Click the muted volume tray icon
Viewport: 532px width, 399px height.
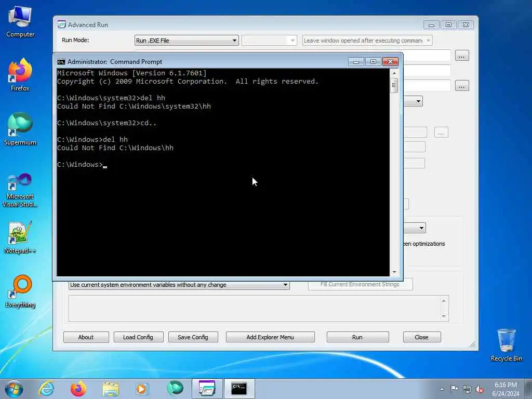click(480, 389)
